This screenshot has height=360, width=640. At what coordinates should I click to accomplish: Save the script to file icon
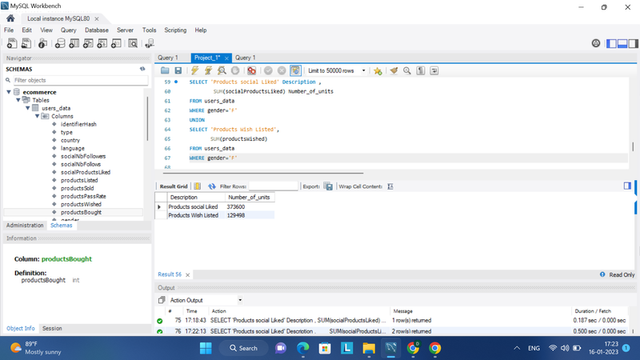click(178, 71)
